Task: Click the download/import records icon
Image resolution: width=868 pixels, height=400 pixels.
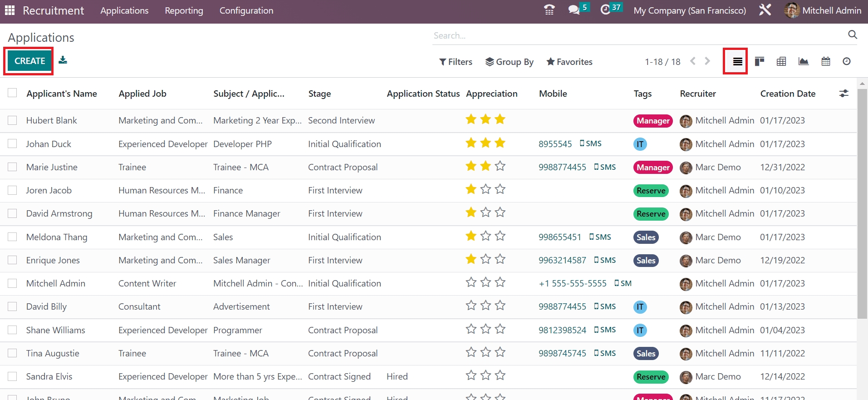Action: (x=63, y=60)
